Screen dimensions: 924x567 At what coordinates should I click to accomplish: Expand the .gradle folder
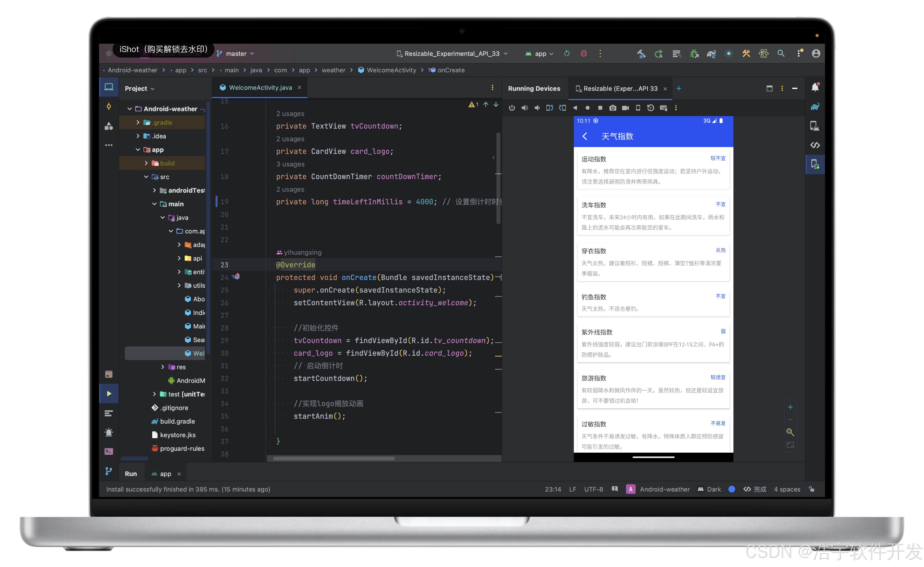(138, 123)
